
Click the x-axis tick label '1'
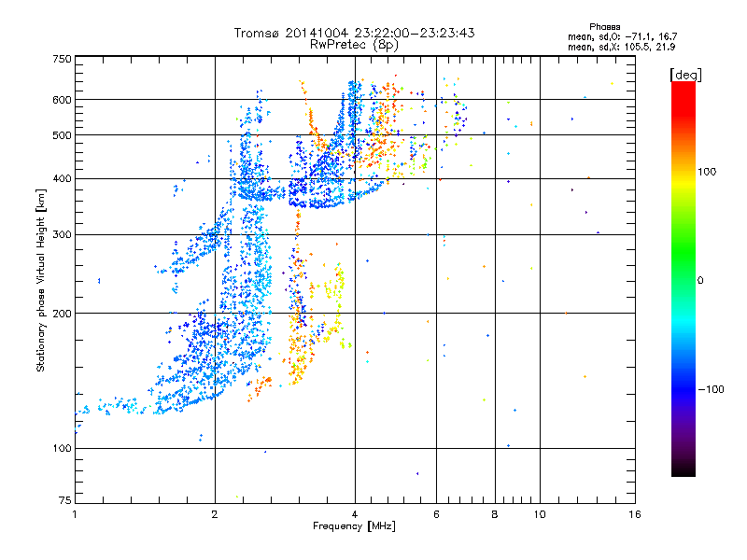tap(75, 514)
